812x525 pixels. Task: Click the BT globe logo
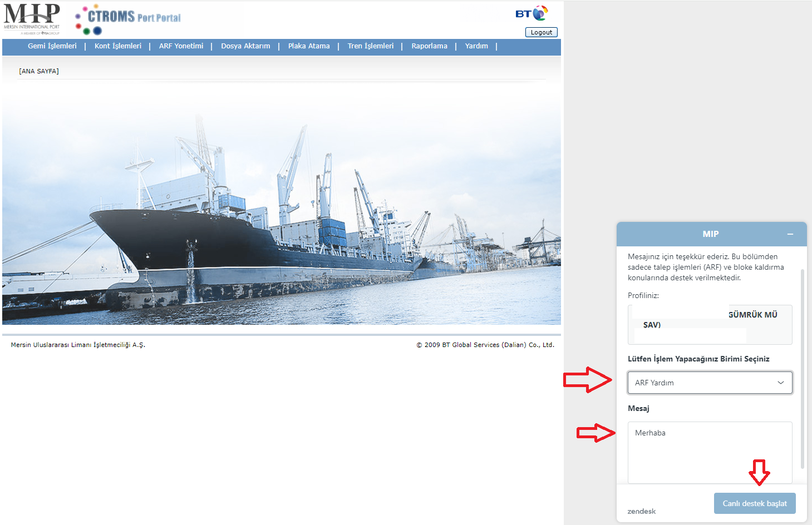point(532,13)
